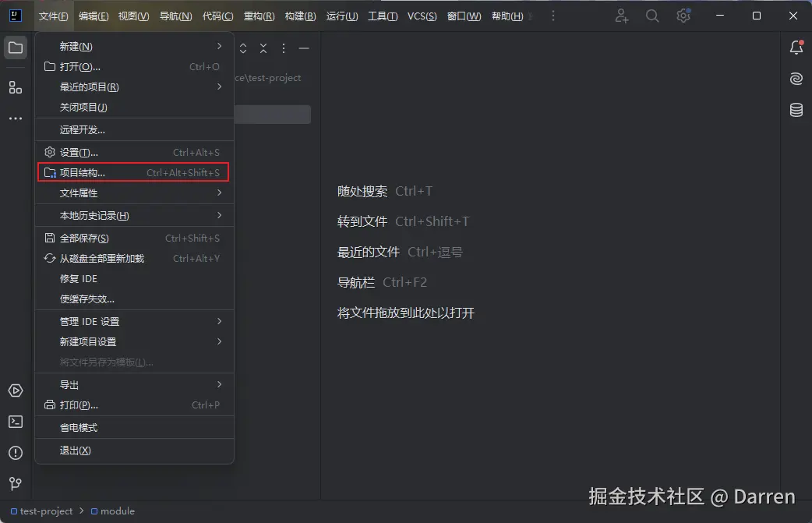Open the Project tool window folder icon
Screen dimensions: 812x523
[x=16, y=48]
